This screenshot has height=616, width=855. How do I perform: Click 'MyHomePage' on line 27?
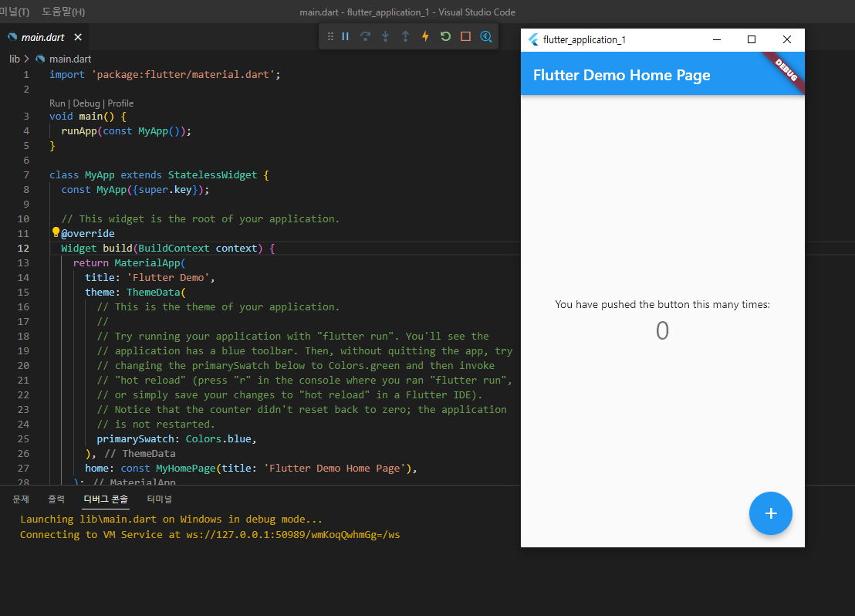[185, 468]
